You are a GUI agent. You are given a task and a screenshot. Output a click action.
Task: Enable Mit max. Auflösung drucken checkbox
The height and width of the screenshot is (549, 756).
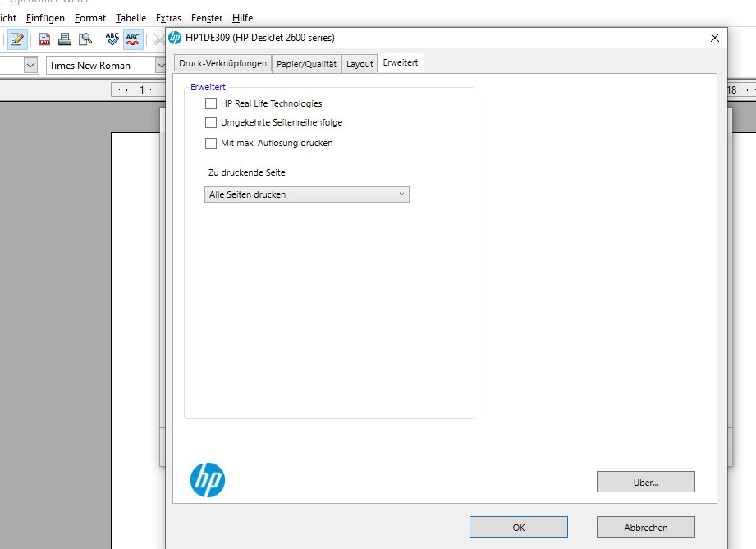click(211, 143)
